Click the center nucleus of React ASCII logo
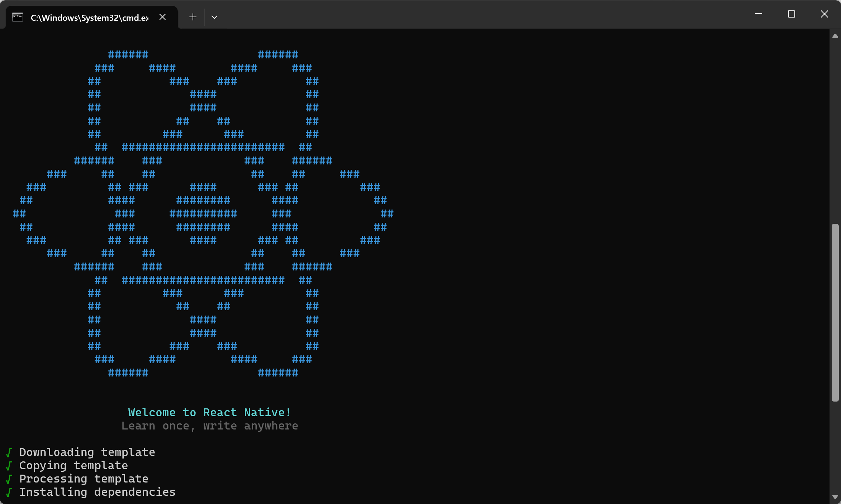841x504 pixels. click(203, 214)
